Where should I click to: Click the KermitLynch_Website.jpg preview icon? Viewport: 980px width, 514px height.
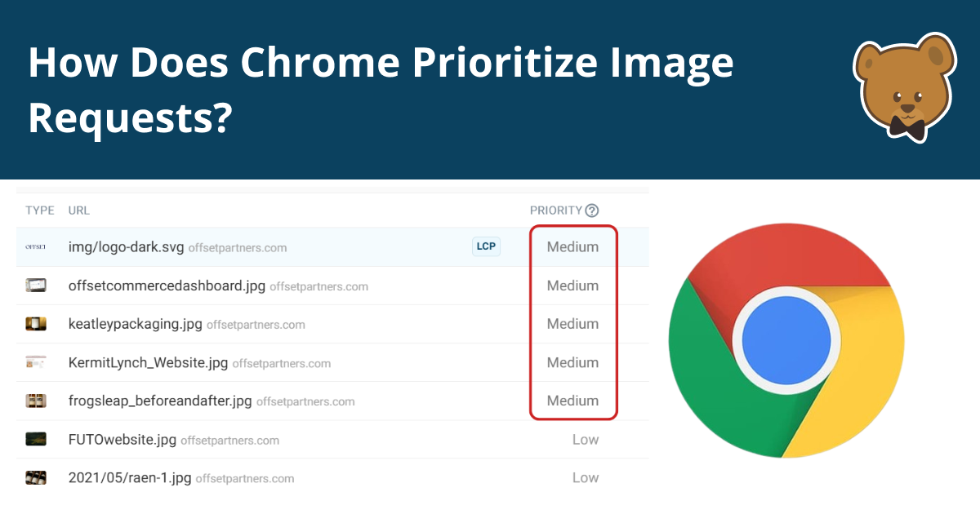(36, 362)
